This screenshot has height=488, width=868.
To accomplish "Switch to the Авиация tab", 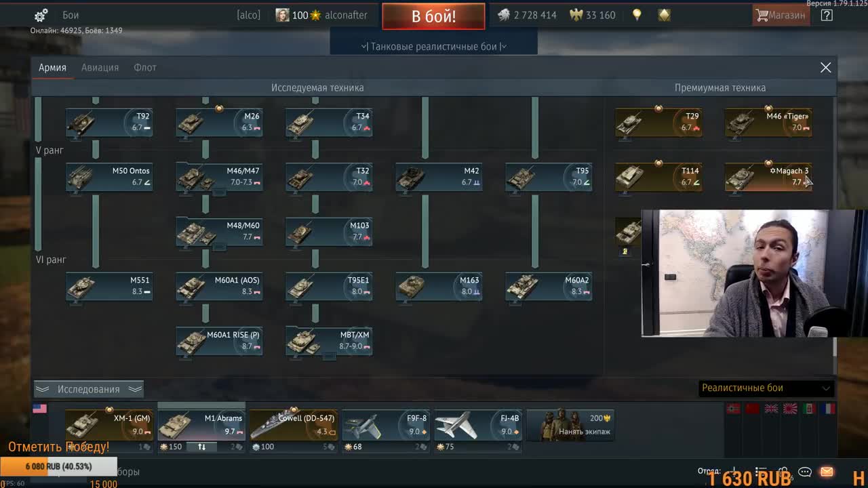I will pos(100,67).
